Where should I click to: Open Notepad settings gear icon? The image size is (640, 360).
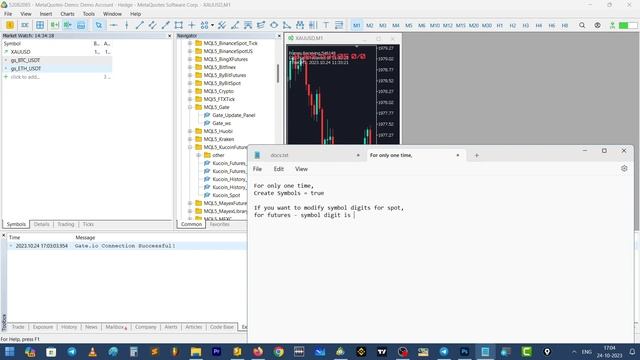point(624,169)
